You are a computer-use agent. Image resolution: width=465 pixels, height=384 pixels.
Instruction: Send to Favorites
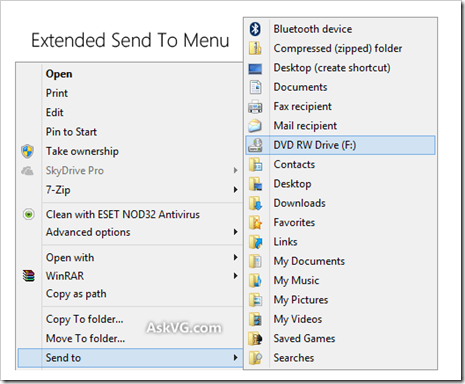tap(294, 223)
